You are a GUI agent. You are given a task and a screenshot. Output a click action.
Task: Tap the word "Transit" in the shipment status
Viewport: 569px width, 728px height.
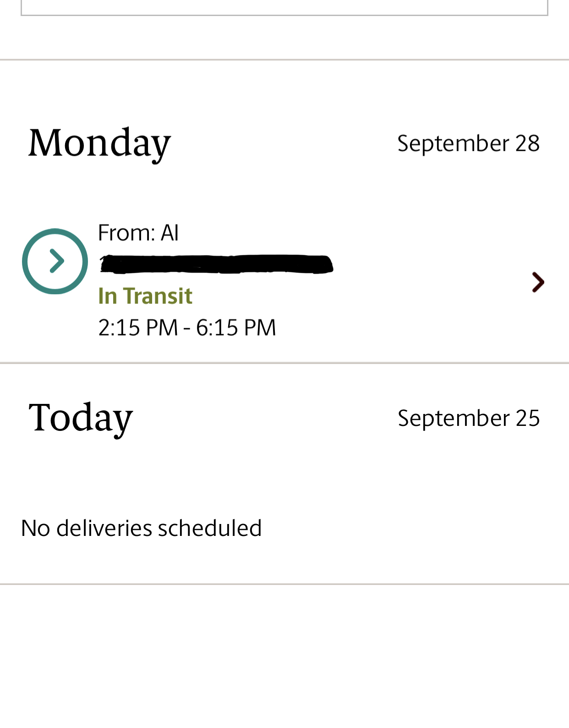(158, 296)
